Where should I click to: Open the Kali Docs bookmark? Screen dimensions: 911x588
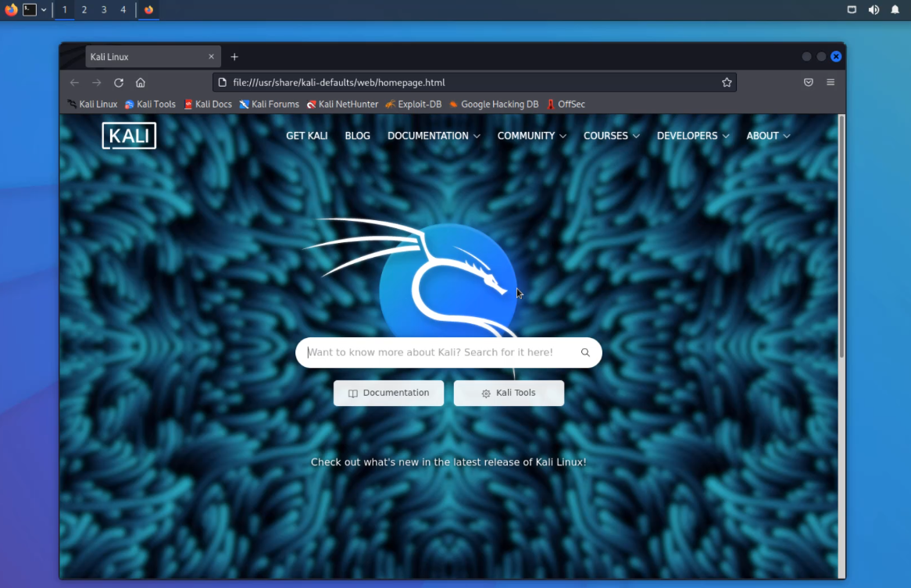coord(208,105)
